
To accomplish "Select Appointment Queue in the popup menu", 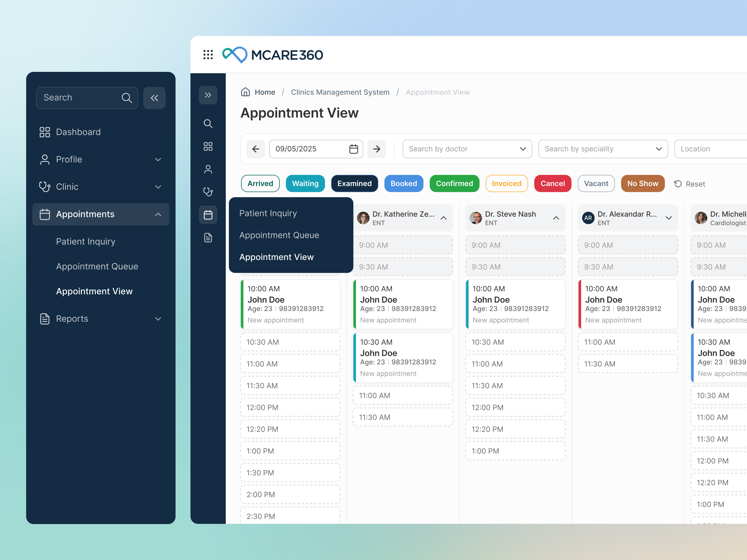I will coord(279,235).
